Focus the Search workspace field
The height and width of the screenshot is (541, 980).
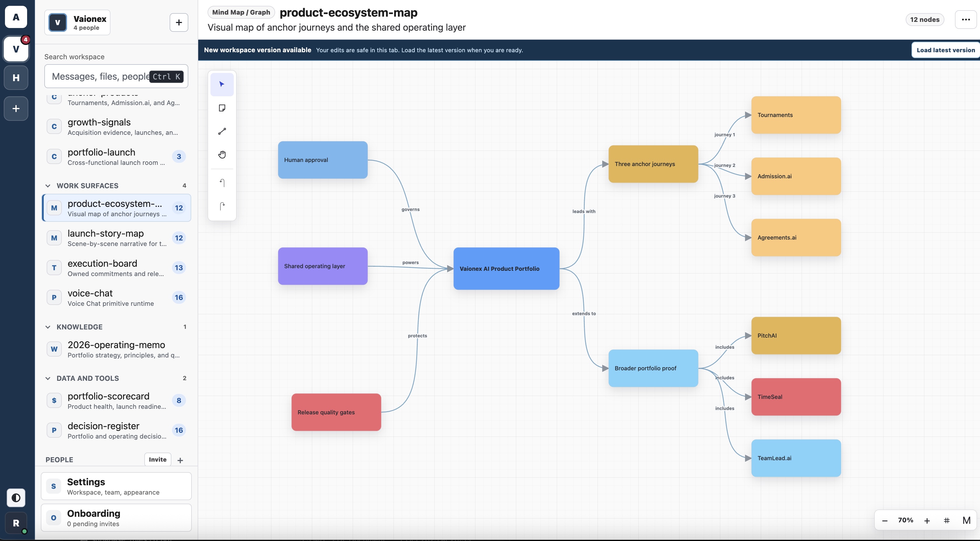[x=116, y=76]
